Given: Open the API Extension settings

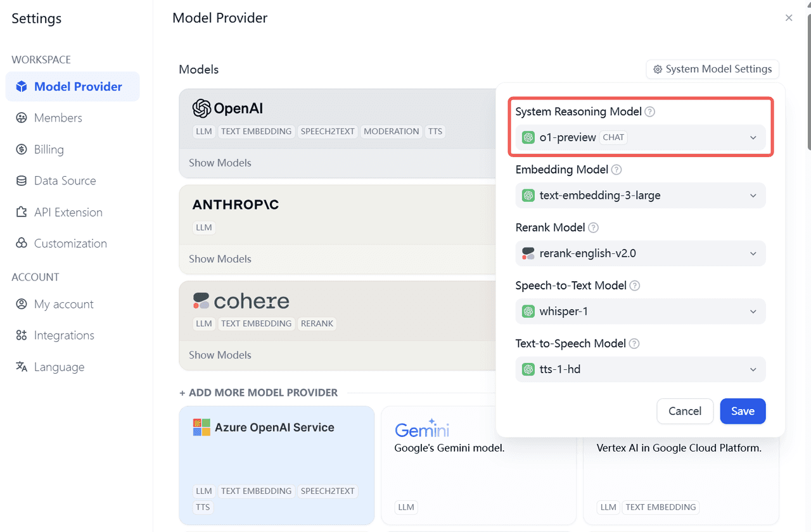Looking at the screenshot, I should click(x=21, y=212).
